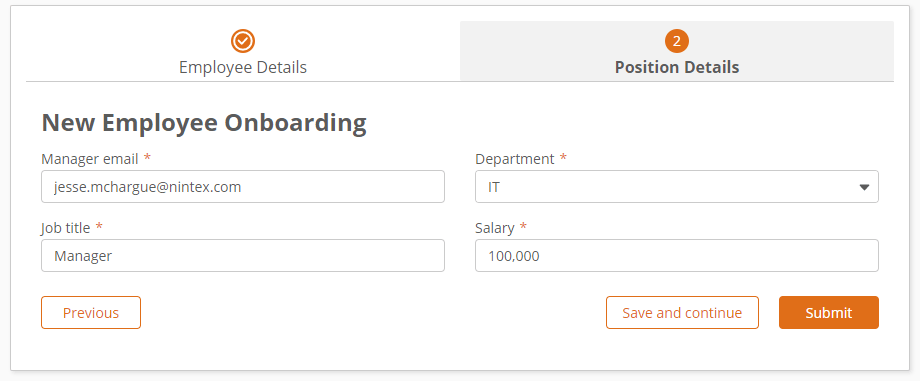Click the orange checkmark step icon
The width and height of the screenshot is (920, 381).
pos(243,41)
